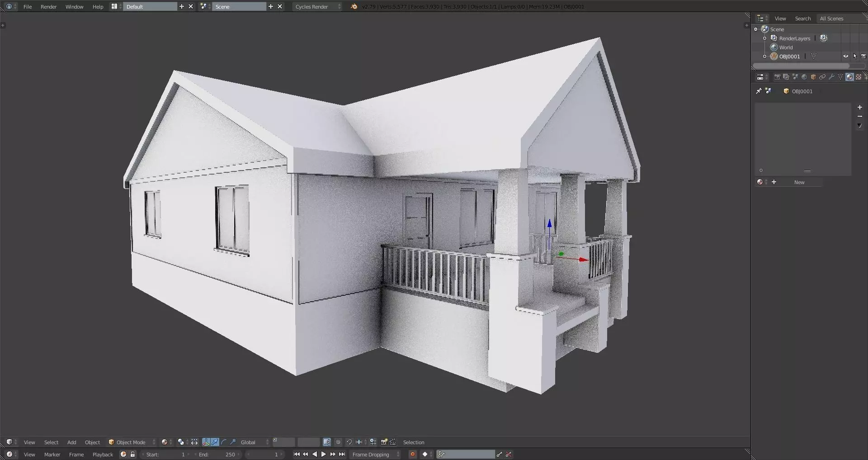Play the animation in reverse

coord(315,454)
